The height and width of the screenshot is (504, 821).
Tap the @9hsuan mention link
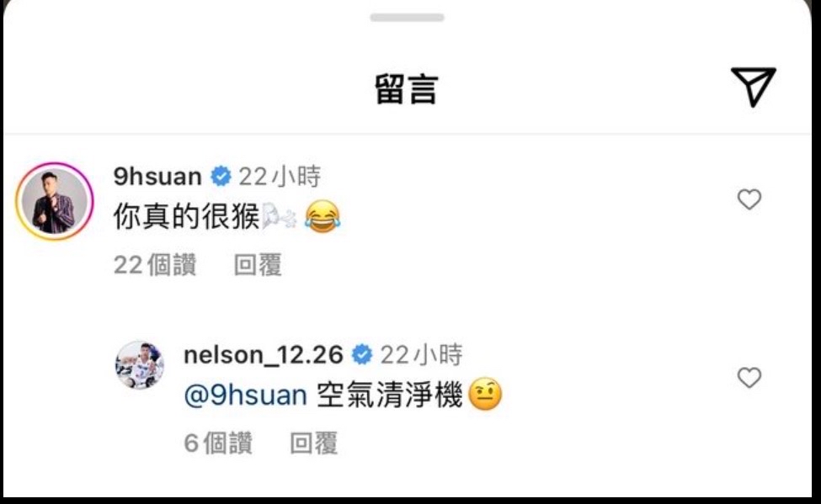pyautogui.click(x=246, y=395)
